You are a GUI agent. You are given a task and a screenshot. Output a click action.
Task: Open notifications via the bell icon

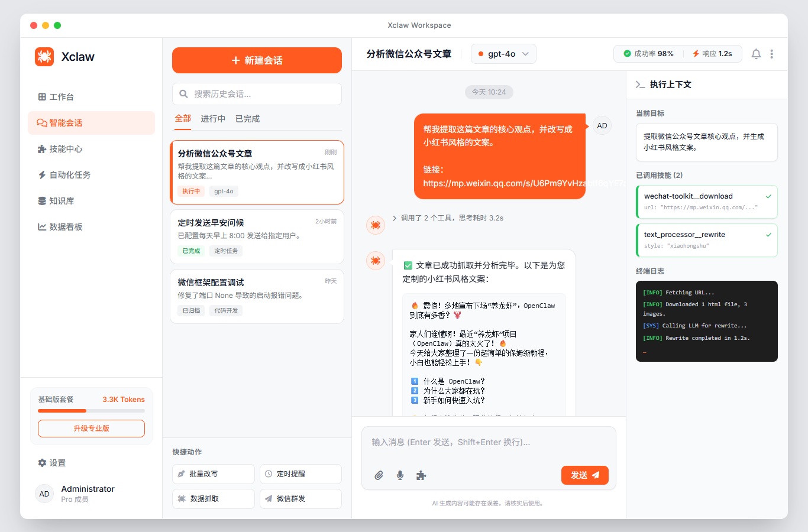point(755,54)
